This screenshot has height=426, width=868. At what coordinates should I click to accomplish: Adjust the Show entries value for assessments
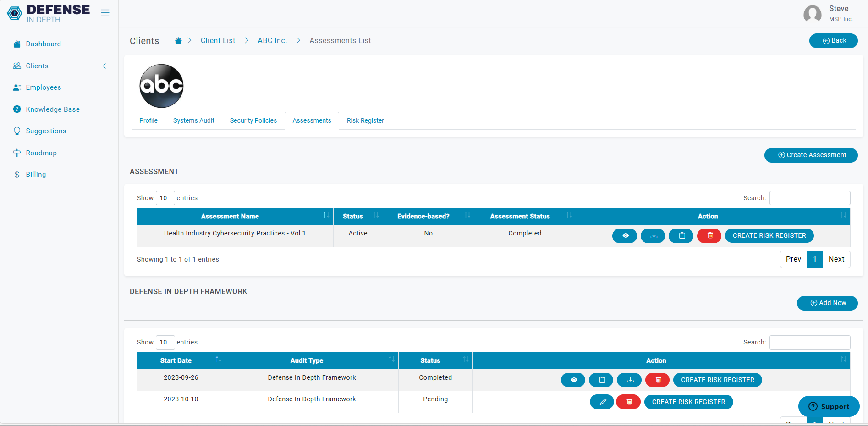coord(165,198)
